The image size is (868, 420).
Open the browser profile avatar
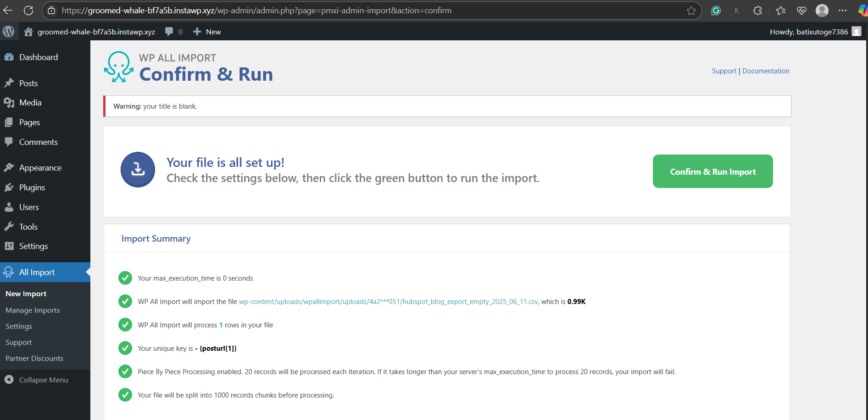point(822,10)
